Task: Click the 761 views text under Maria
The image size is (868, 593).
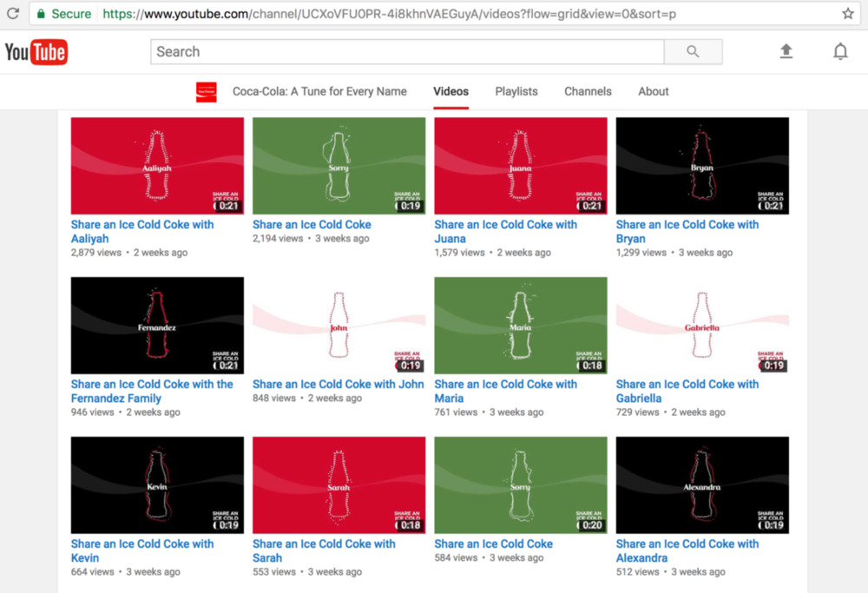Action: coord(456,412)
